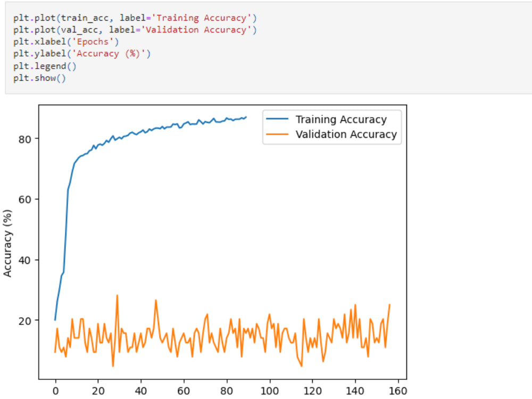Click the plt.show() line
The height and width of the screenshot is (399, 532).
point(39,78)
